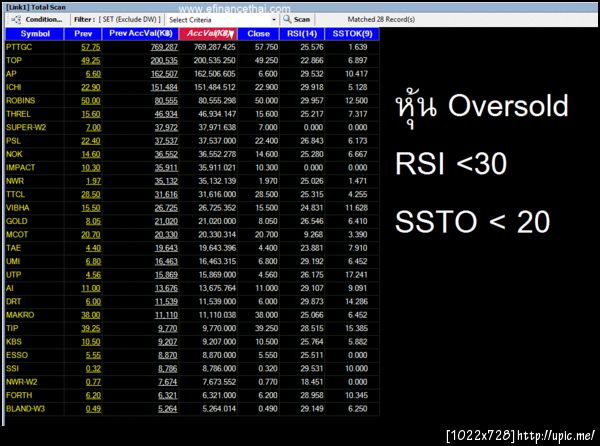Select the UMI symbol

point(13,261)
